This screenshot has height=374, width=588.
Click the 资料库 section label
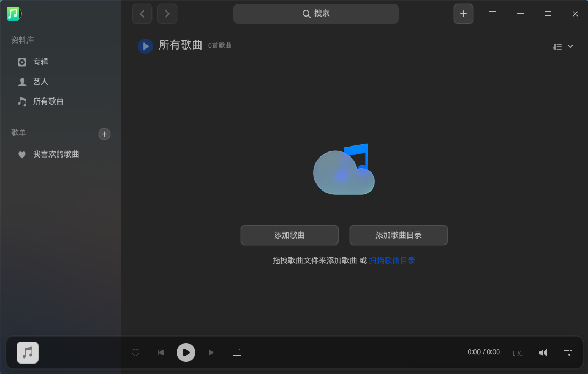pyautogui.click(x=23, y=40)
